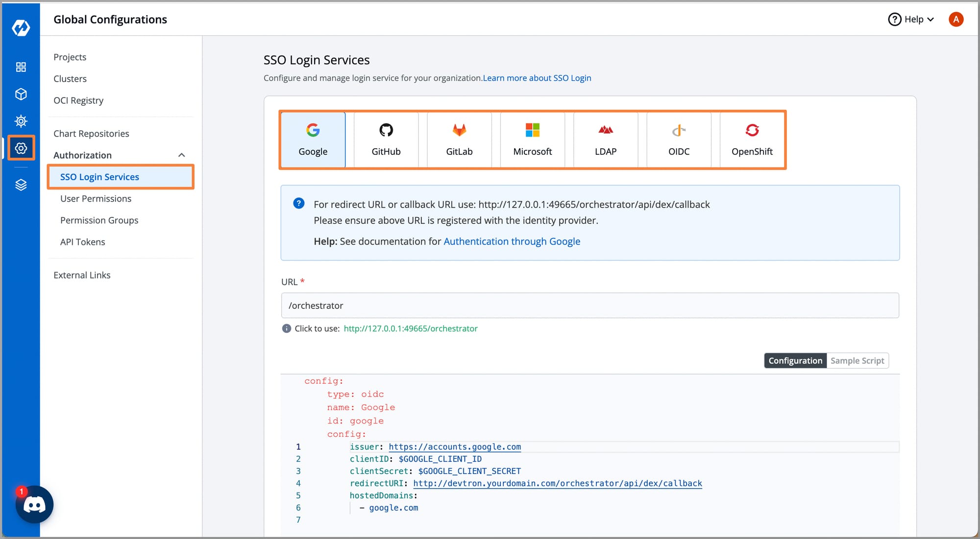The width and height of the screenshot is (980, 539).
Task: Use the suggested orchestrator URL link
Action: click(x=411, y=328)
